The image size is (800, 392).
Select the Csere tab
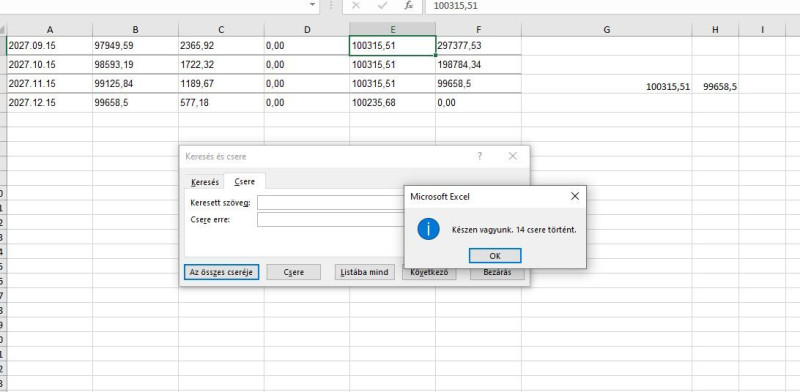[x=244, y=182]
